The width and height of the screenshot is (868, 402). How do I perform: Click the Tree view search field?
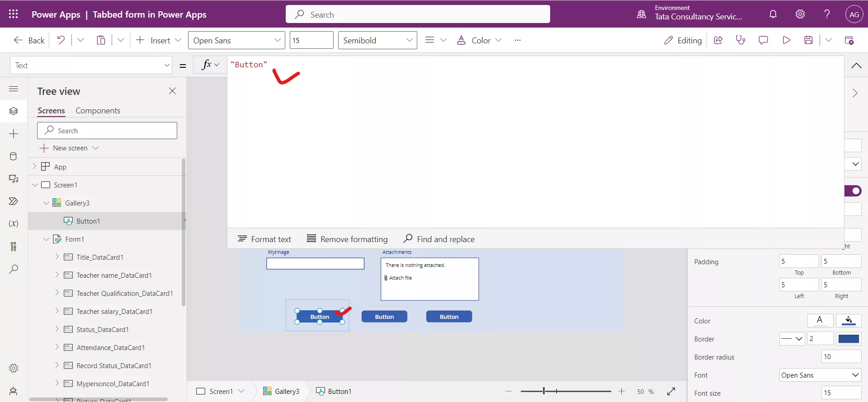(x=107, y=131)
